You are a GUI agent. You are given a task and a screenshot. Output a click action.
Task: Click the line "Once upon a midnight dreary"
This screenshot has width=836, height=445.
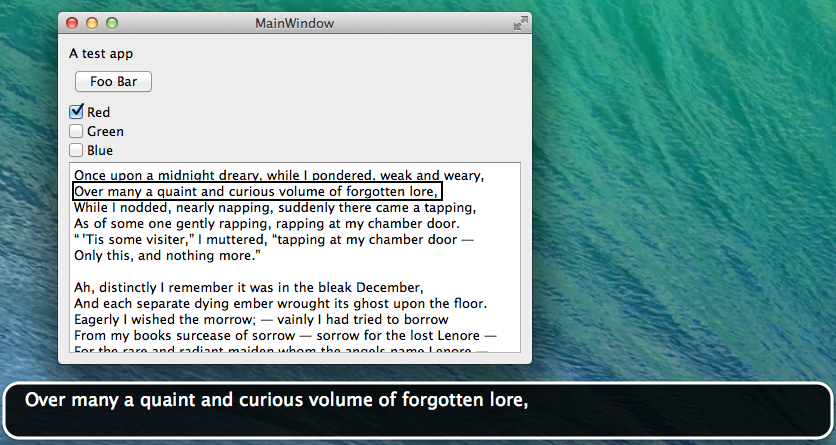[278, 175]
